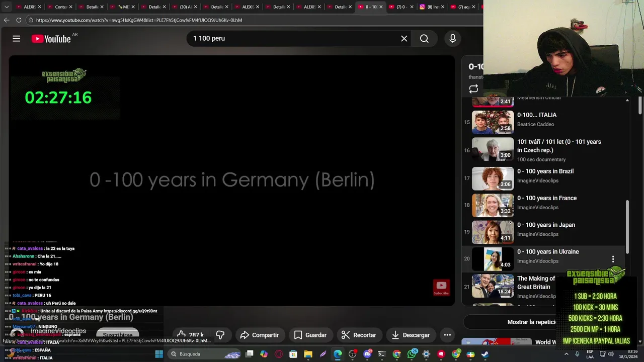Open Discord from taskbar
This screenshot has width=644, height=362.
(367, 354)
